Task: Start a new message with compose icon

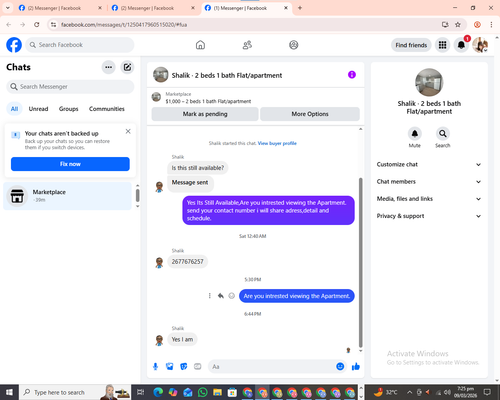Action: (x=127, y=67)
